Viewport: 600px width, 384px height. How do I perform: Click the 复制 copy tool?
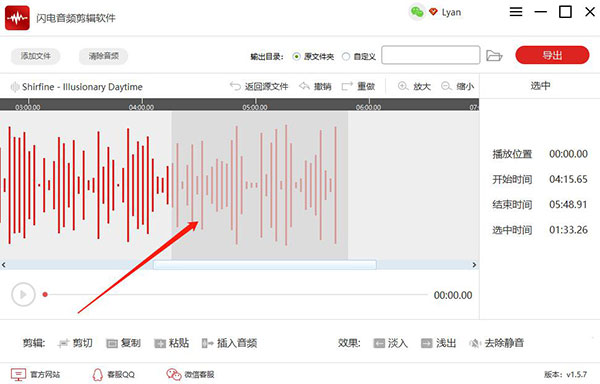tap(123, 343)
